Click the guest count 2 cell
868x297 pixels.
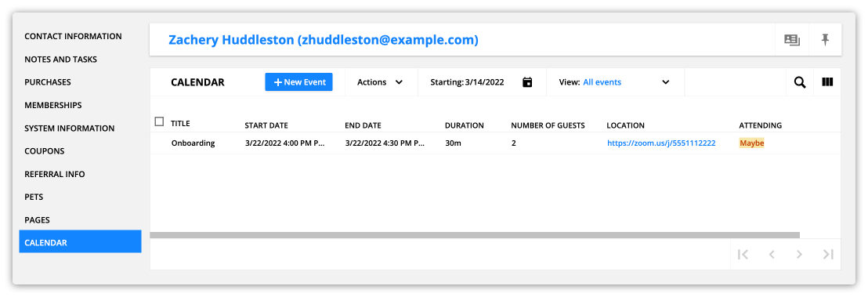514,143
